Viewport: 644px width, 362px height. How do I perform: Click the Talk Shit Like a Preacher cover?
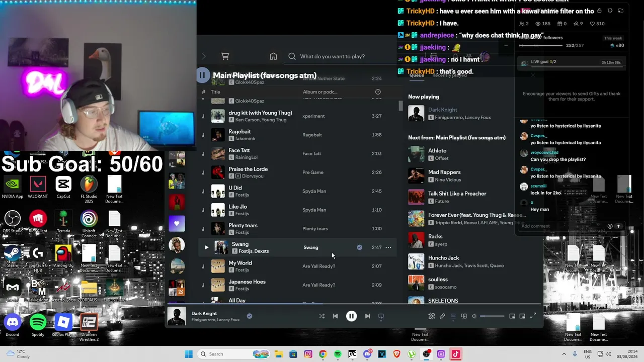pyautogui.click(x=416, y=197)
